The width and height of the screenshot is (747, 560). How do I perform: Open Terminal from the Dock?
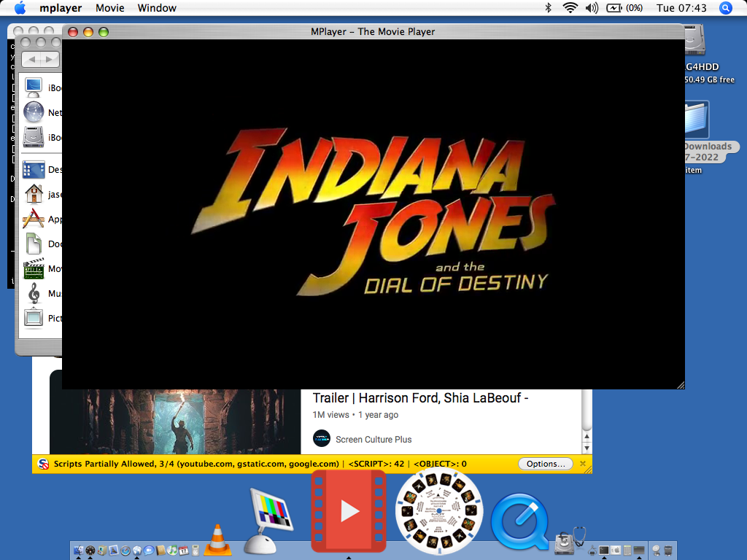tap(604, 550)
